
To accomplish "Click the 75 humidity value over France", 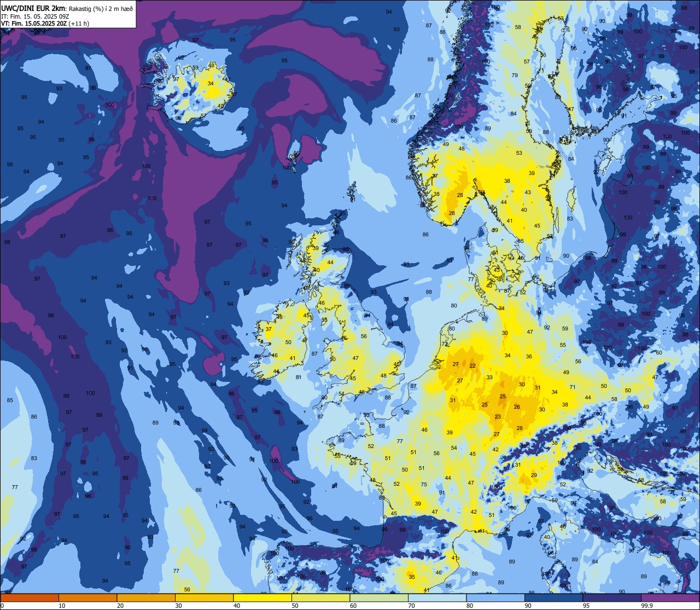I will (424, 485).
